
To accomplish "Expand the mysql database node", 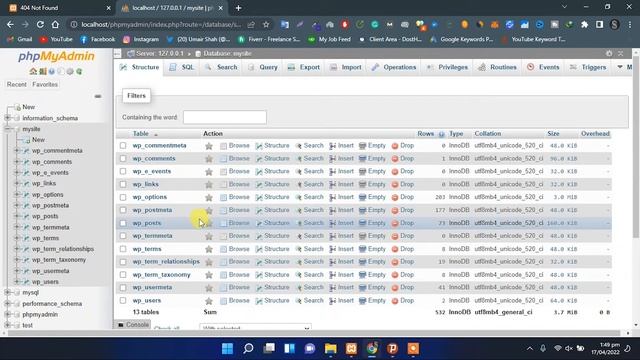I will click(7, 292).
